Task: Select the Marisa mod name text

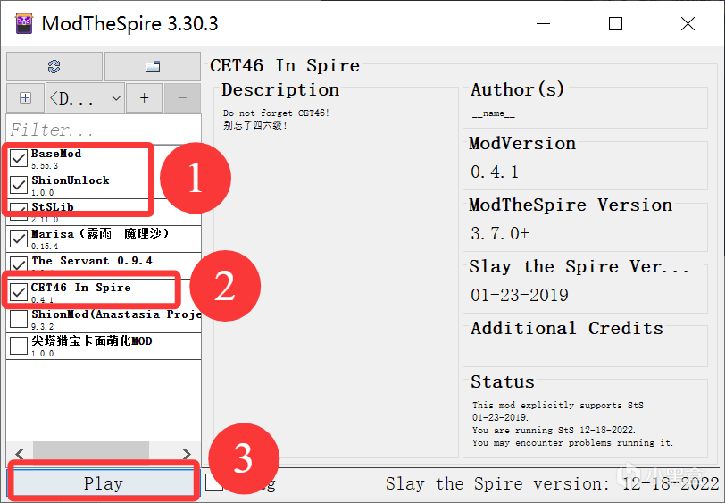Action: [100, 234]
